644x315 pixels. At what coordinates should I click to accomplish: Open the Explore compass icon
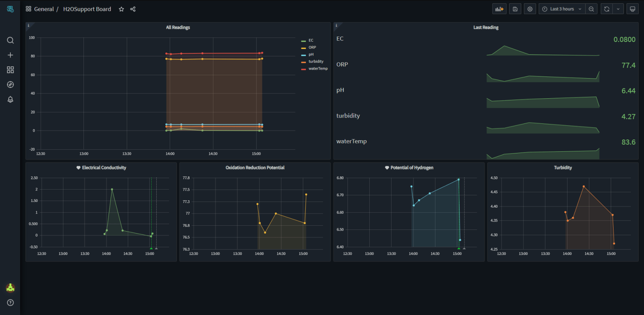click(x=10, y=85)
